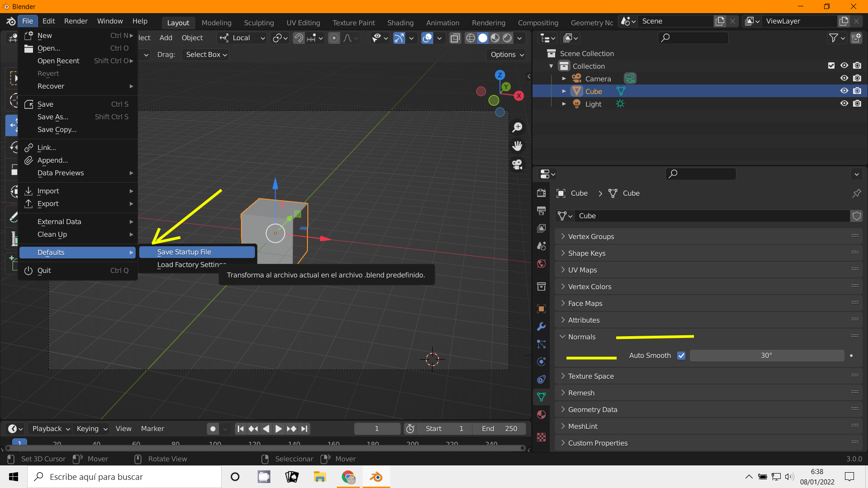The image size is (868, 488).
Task: Expand the Camera tree item
Action: tap(564, 79)
